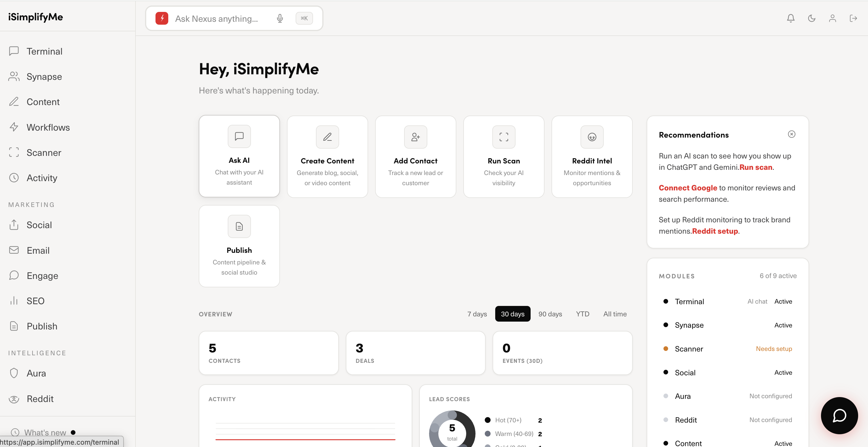
Task: Click the logout arrow icon
Action: 853,18
